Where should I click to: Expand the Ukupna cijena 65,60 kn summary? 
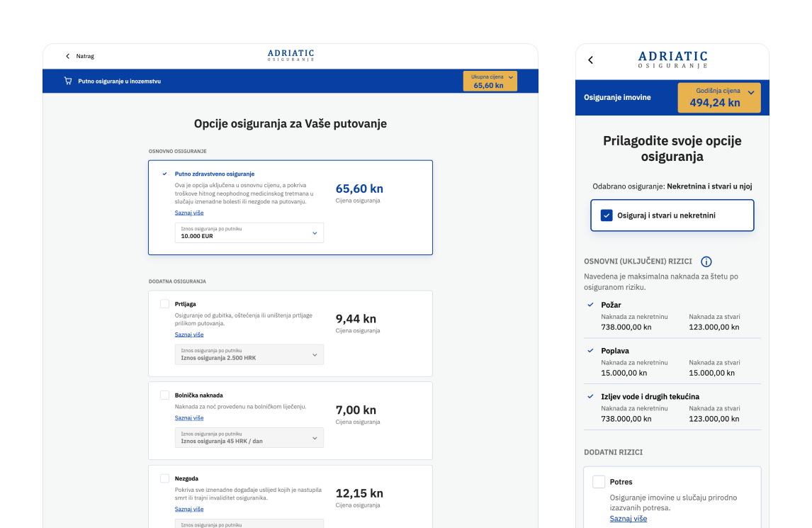click(x=490, y=81)
